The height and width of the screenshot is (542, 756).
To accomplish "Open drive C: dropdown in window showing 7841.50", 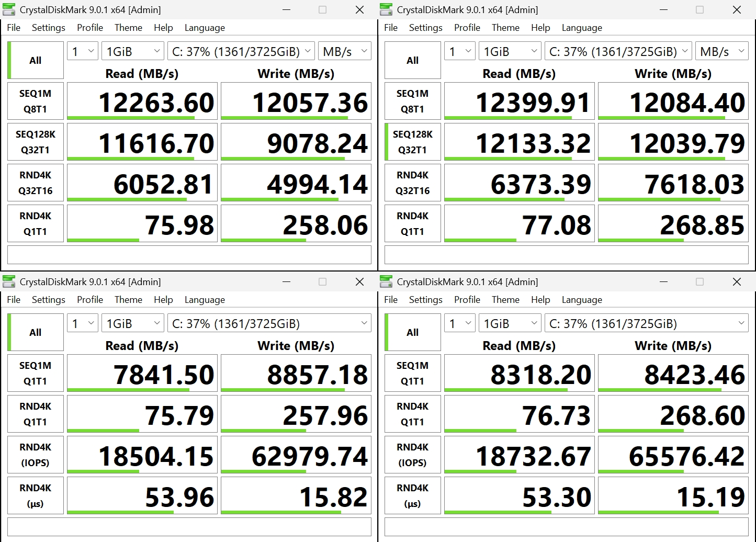I will (269, 323).
